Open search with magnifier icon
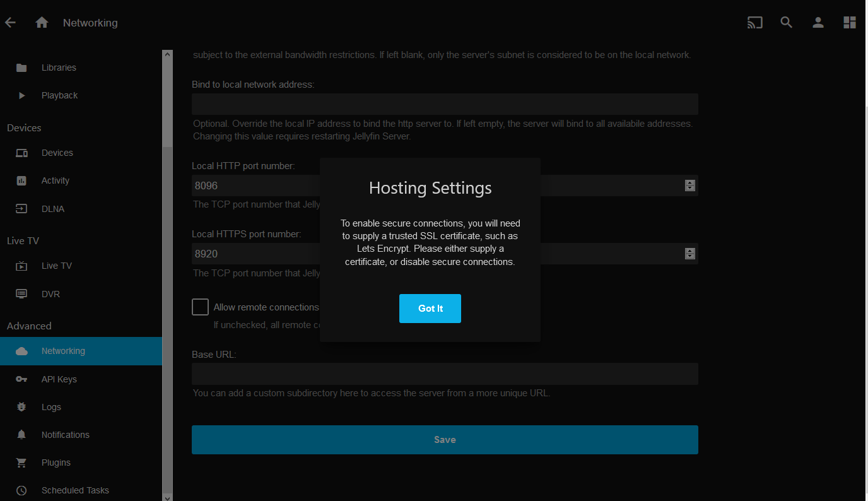Image resolution: width=868 pixels, height=501 pixels. tap(786, 23)
